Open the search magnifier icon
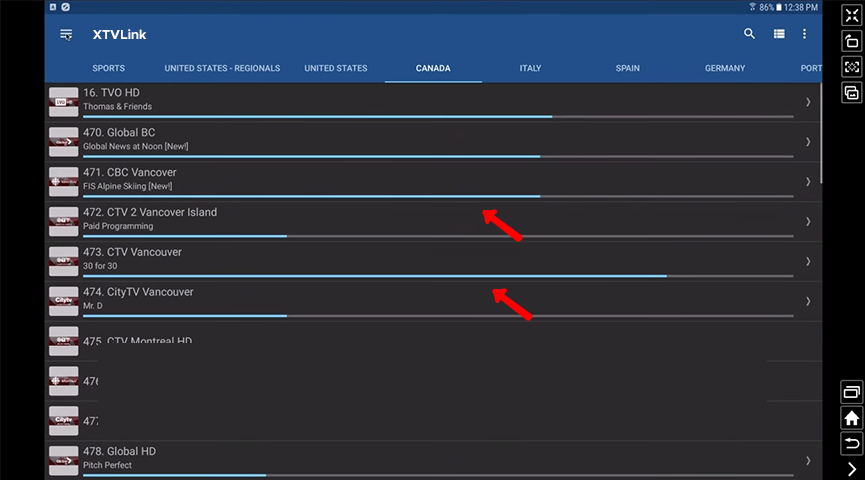The width and height of the screenshot is (865, 480). coord(749,34)
